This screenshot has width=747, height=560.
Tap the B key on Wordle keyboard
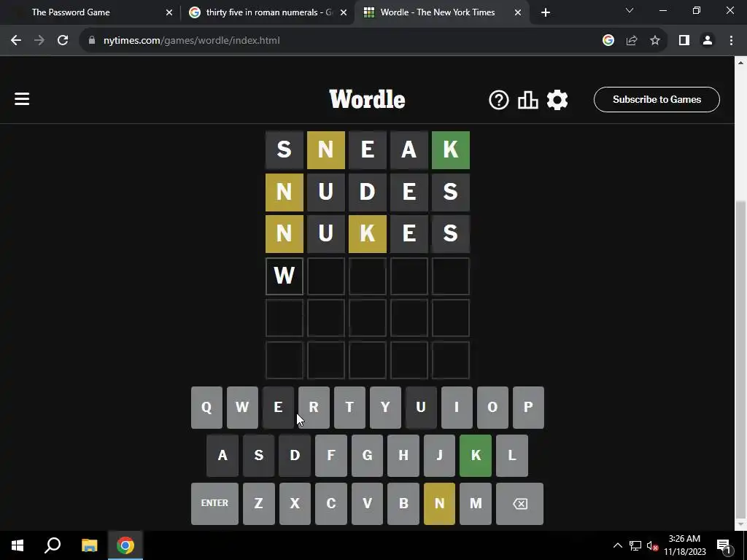click(x=403, y=504)
